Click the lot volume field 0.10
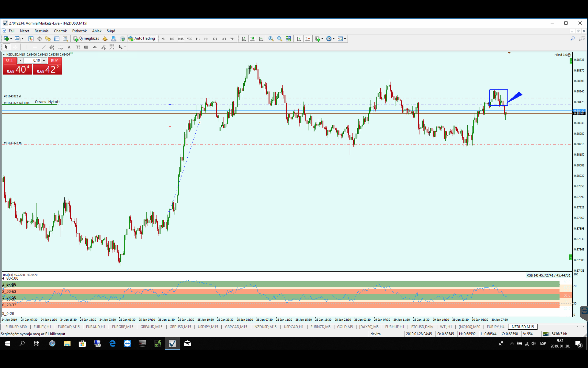The image size is (588, 368). (x=32, y=60)
